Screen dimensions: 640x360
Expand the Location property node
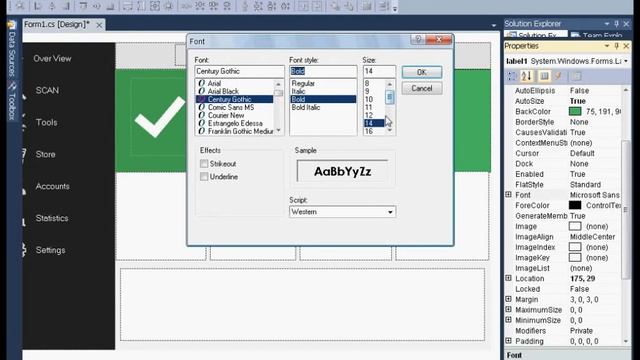click(509, 278)
